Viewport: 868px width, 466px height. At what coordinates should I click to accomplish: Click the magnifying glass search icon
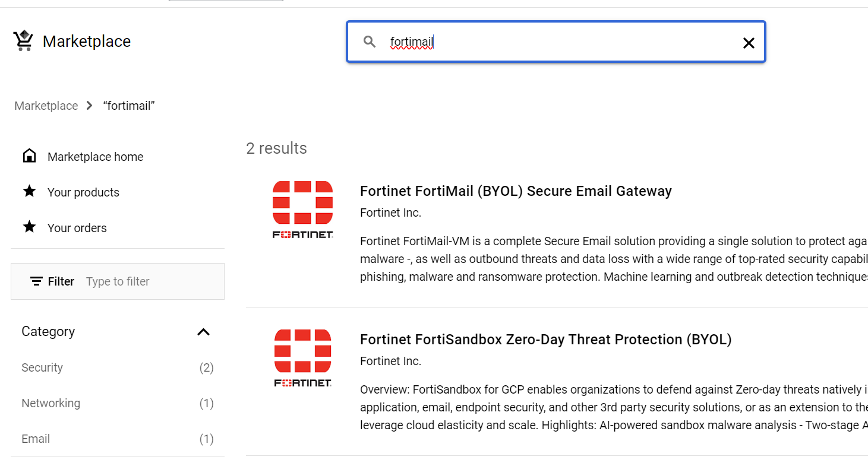pos(369,42)
